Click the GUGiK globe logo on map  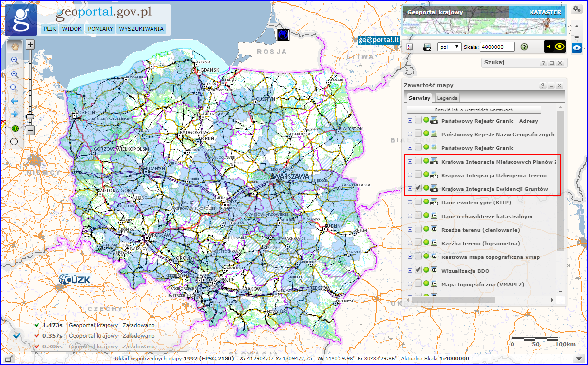[74, 279]
